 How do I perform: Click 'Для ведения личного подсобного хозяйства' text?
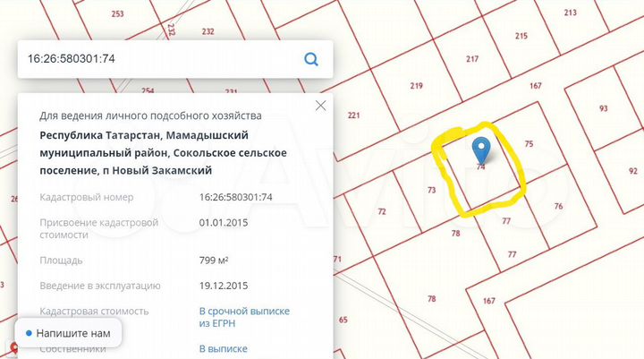click(150, 116)
